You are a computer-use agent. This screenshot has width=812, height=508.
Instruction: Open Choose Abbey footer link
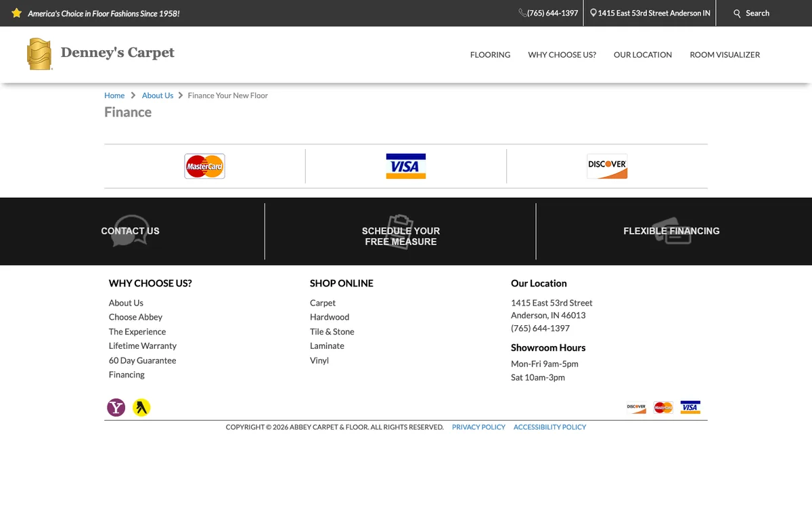click(x=135, y=317)
